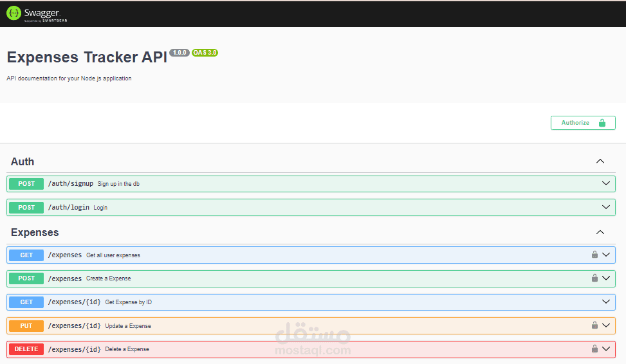The height and width of the screenshot is (364, 626).
Task: Expand the DELETE /expenses/{id} chevron
Action: pos(605,349)
